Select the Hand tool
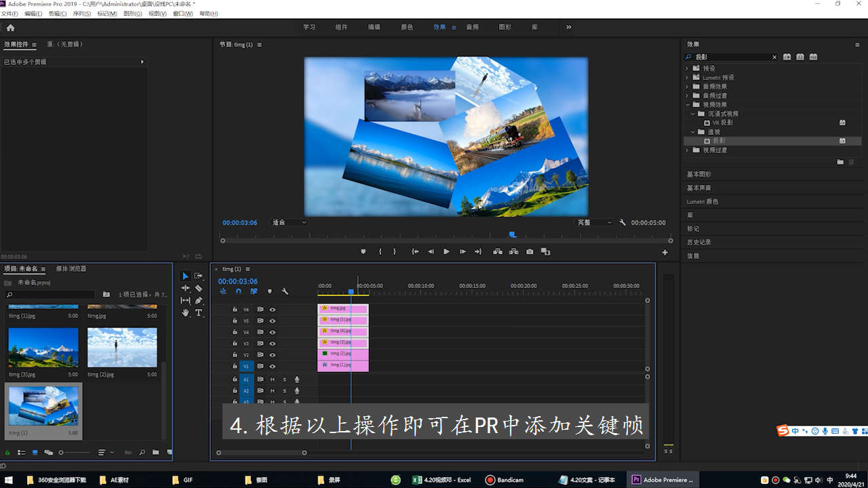Screen dimensions: 868x488 pos(185,312)
